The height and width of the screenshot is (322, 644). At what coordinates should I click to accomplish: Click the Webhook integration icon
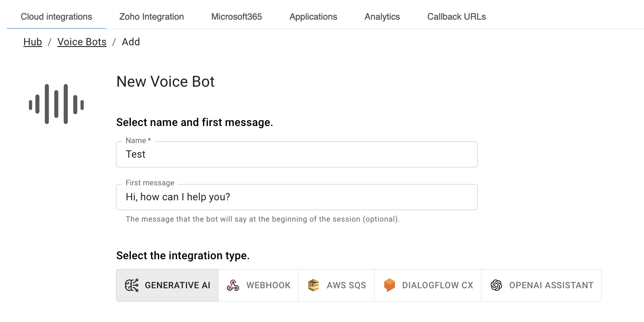(x=232, y=285)
